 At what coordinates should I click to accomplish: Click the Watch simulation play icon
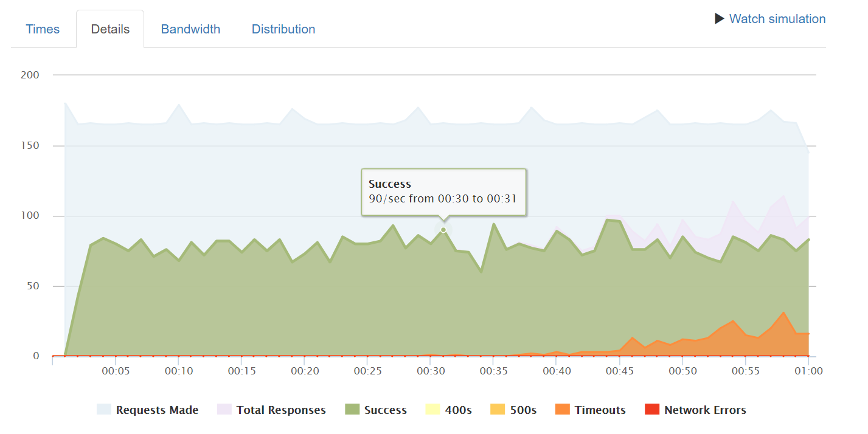coord(720,19)
